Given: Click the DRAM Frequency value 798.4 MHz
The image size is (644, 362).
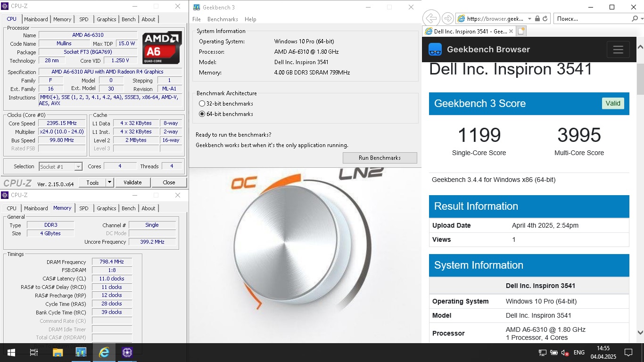Looking at the screenshot, I should coord(112,262).
